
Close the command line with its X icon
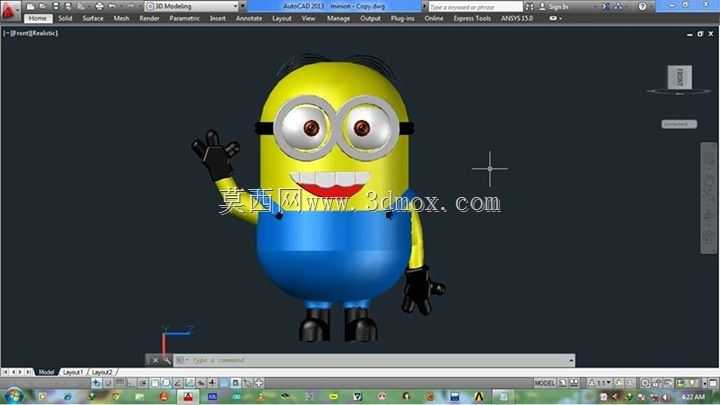point(155,360)
